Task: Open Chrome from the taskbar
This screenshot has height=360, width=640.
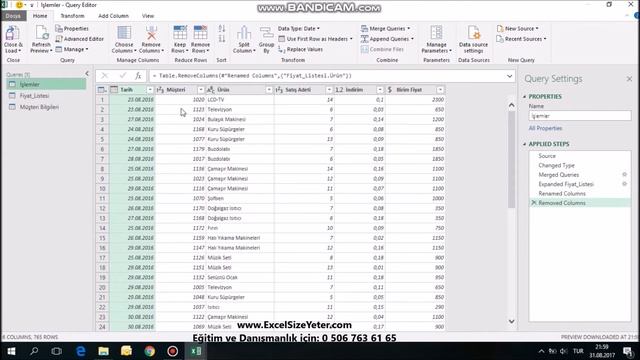Action: [x=149, y=351]
